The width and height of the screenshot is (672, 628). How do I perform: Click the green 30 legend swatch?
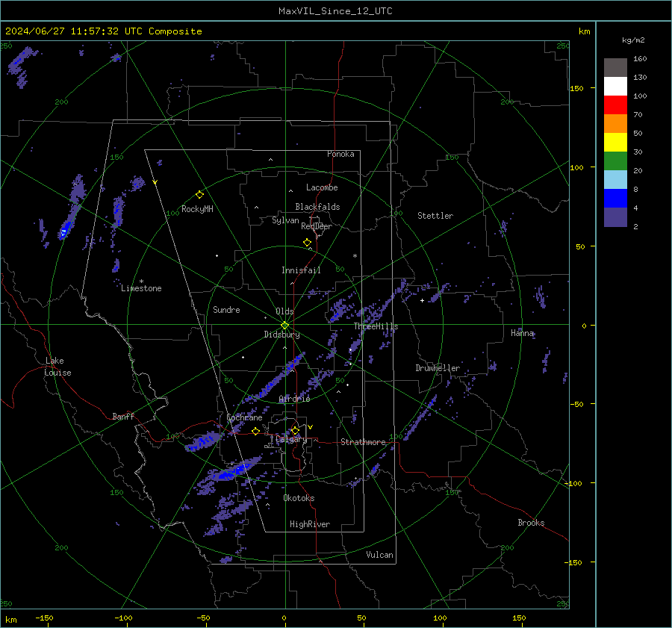[x=615, y=161]
